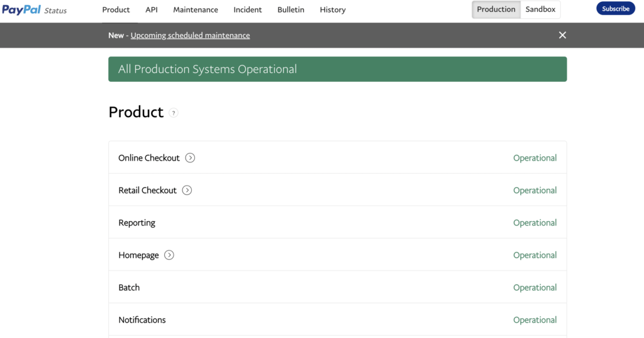Click Operational status for Notifications
The height and width of the screenshot is (338, 644).
tap(535, 320)
